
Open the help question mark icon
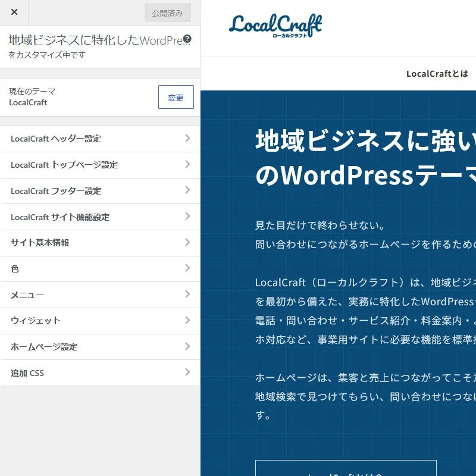click(x=187, y=39)
